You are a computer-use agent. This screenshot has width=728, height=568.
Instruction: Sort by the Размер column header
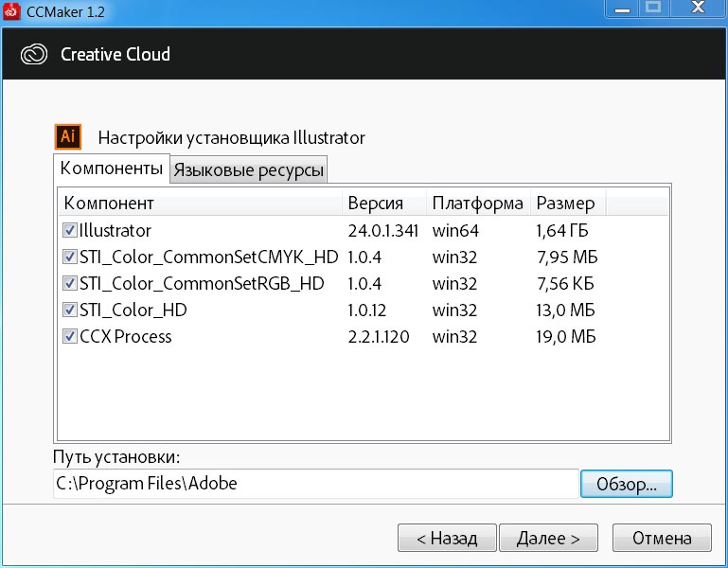(x=568, y=203)
